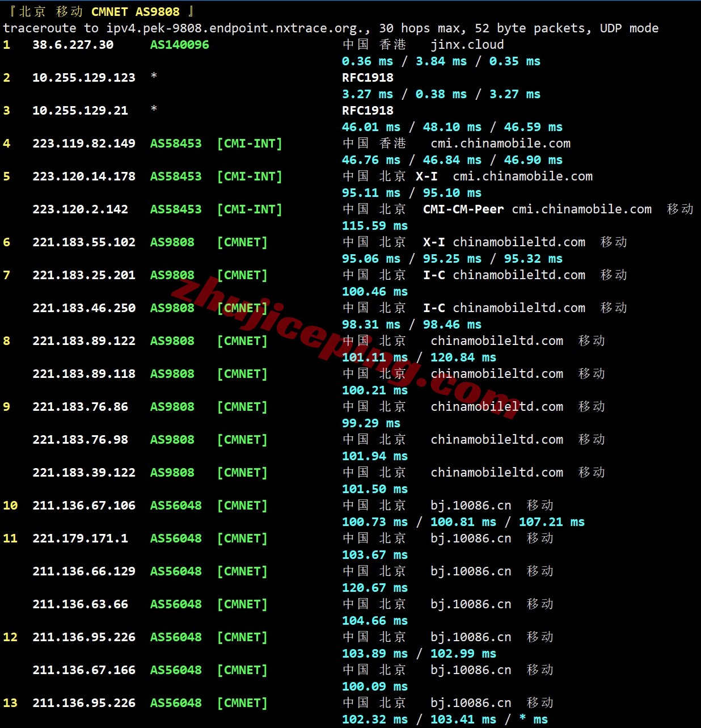701x728 pixels.
Task: Click IP address 221.183.39.122
Action: coord(84,473)
